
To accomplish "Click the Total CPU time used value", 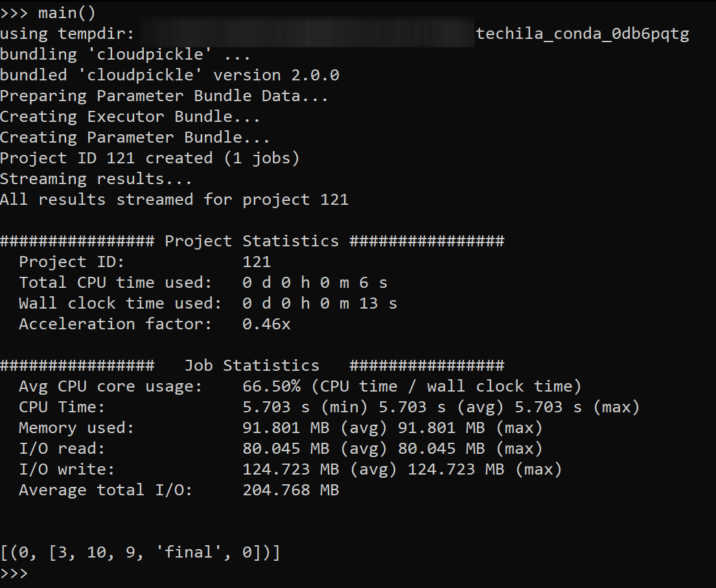I will click(x=315, y=283).
